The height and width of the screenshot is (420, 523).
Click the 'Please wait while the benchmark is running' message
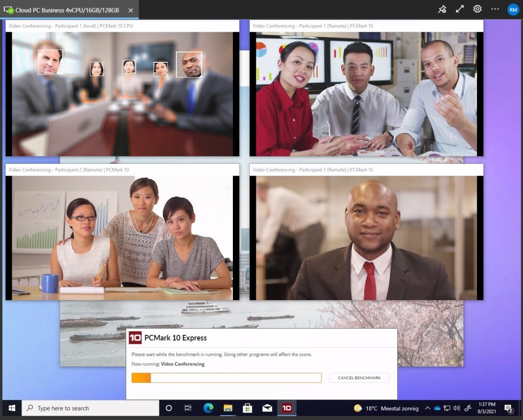222,354
